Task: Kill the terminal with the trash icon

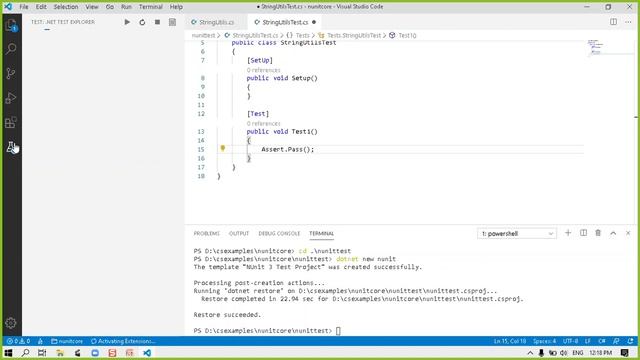Action: (x=598, y=233)
